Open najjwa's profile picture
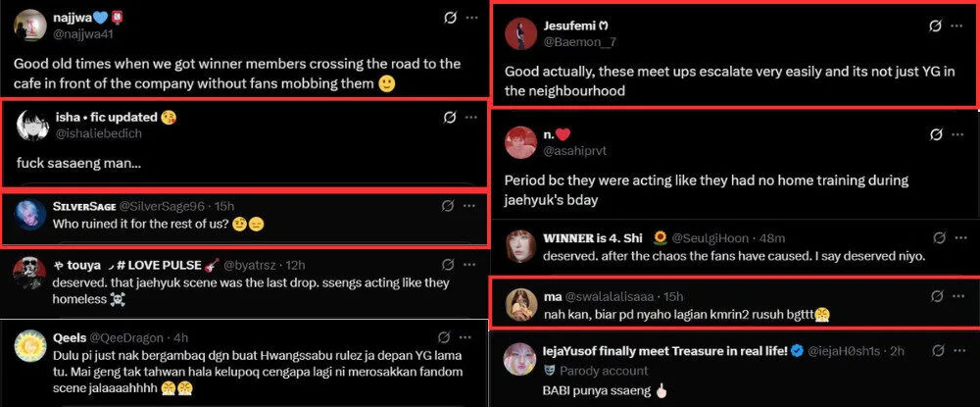Image resolution: width=980 pixels, height=407 pixels. [30, 25]
